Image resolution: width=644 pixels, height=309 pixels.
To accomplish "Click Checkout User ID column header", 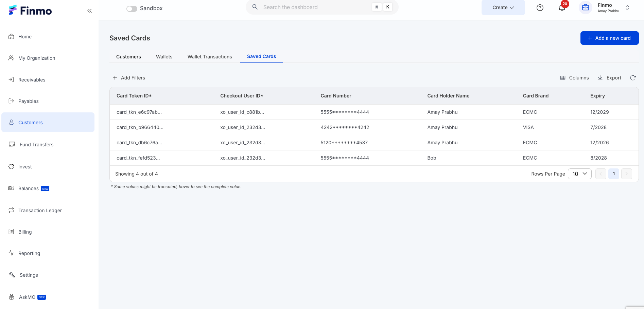I will click(242, 96).
